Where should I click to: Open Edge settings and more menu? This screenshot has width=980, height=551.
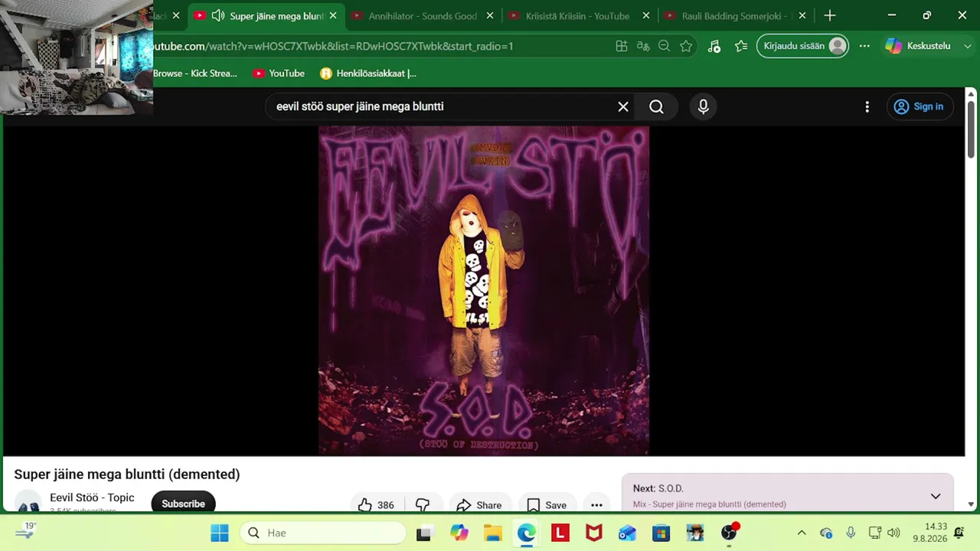(x=864, y=46)
